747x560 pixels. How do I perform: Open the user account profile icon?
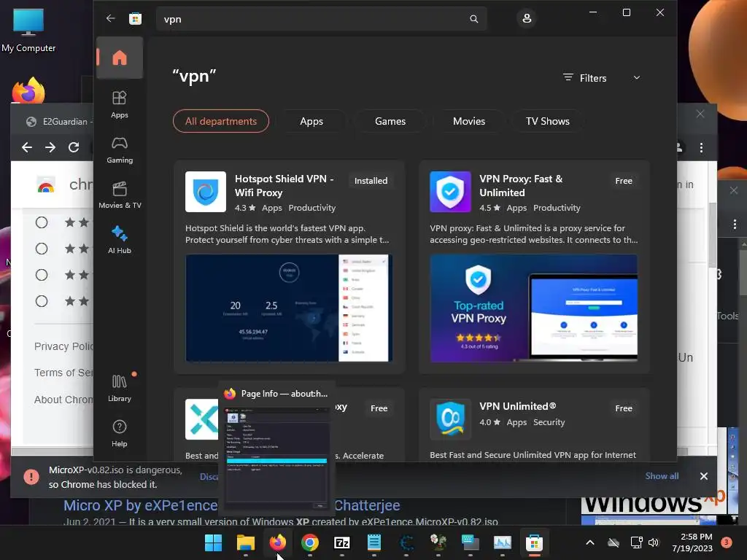coord(527,18)
